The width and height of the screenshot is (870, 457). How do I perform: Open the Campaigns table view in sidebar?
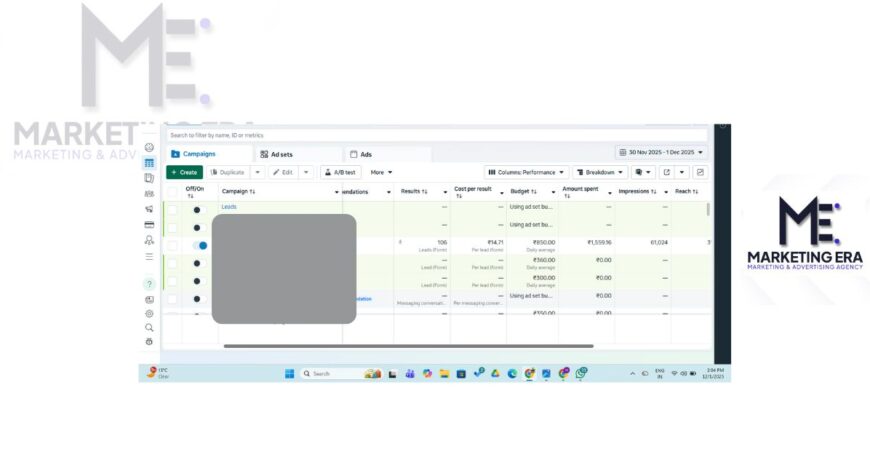pyautogui.click(x=149, y=163)
